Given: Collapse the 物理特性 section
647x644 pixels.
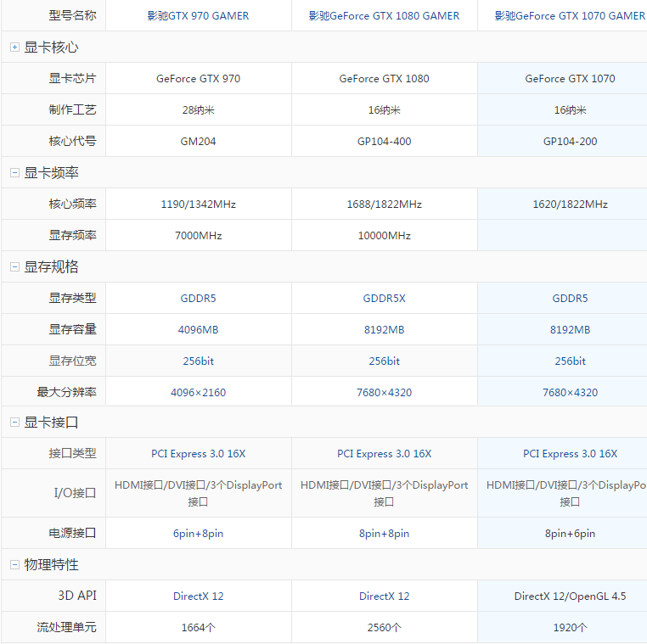Looking at the screenshot, I should click(14, 564).
